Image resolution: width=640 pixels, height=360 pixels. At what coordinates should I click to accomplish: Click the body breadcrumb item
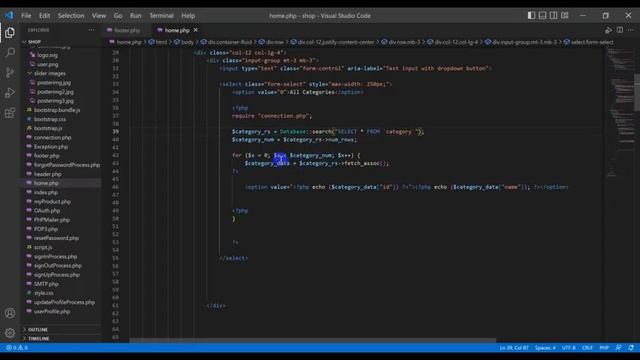[x=187, y=42]
